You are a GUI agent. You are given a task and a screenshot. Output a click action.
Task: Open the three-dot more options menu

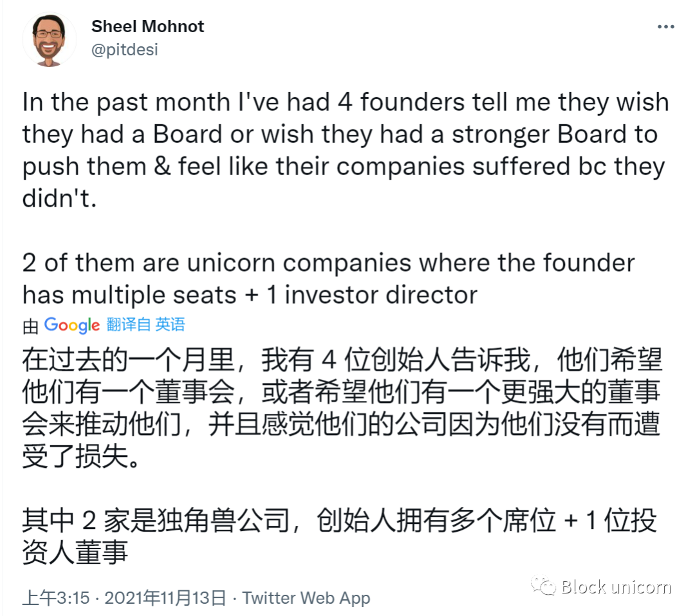[665, 27]
